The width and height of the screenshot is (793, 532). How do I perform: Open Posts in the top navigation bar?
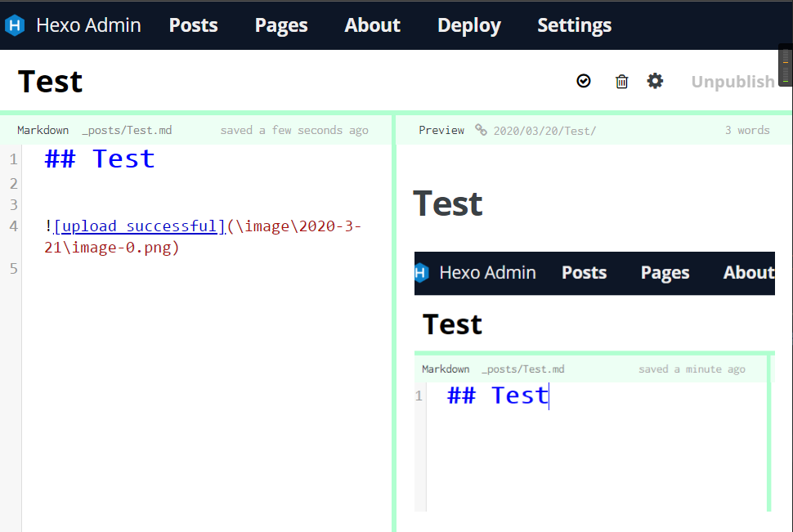pos(193,25)
